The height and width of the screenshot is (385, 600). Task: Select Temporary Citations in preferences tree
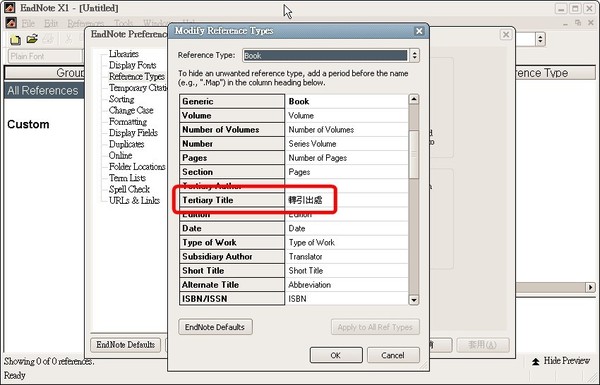pyautogui.click(x=138, y=88)
